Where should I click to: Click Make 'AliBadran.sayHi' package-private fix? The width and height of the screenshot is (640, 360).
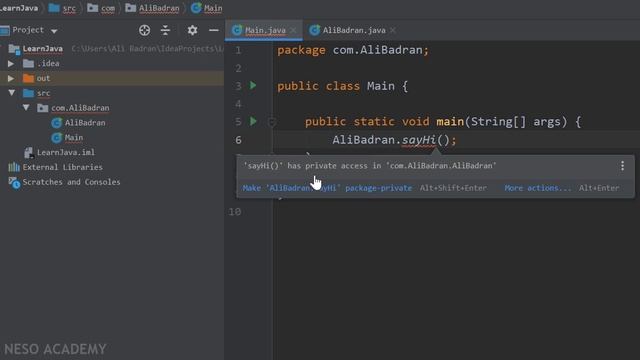click(327, 188)
